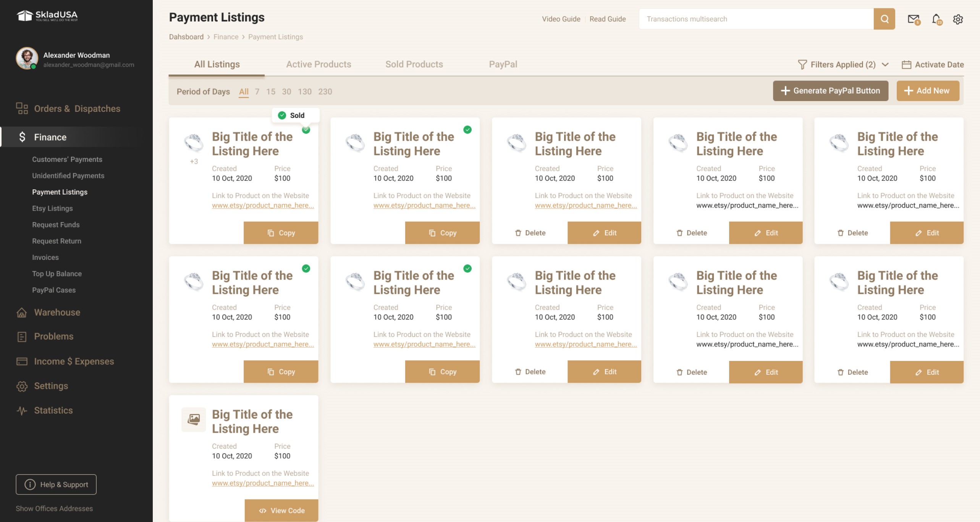The image size is (980, 522).
Task: Select the Warehouse sidebar icon
Action: coord(21,312)
